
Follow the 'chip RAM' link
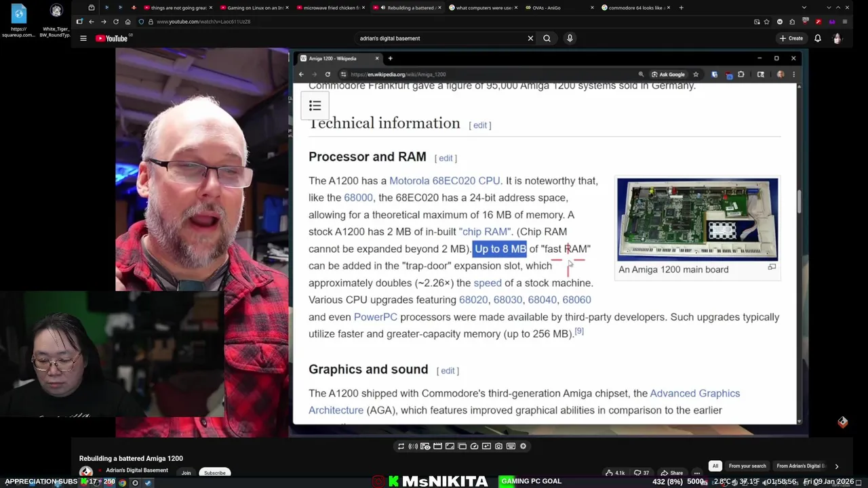tap(484, 232)
